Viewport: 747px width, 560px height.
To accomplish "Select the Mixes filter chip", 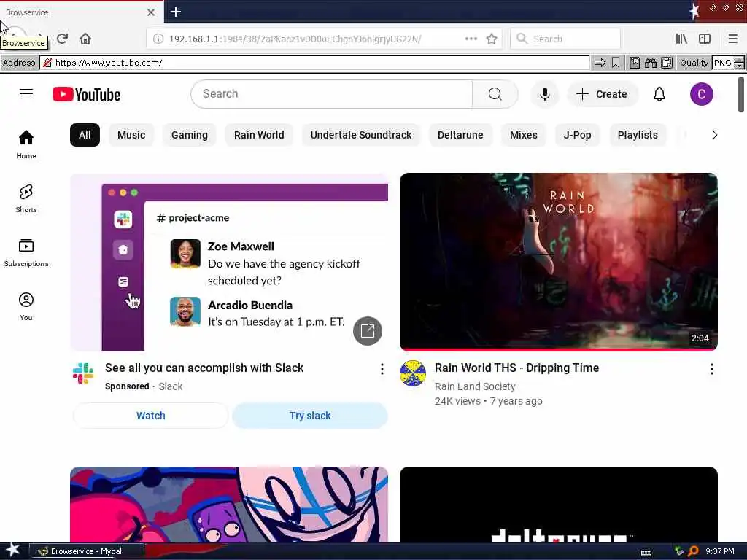I will [x=523, y=135].
